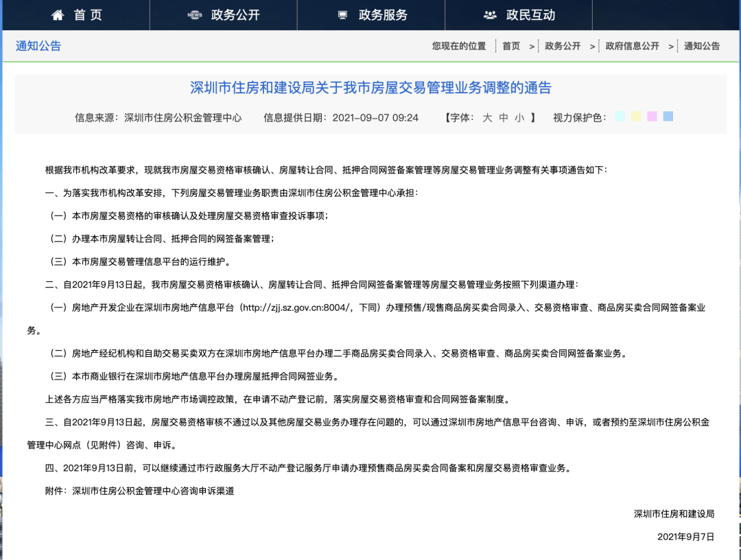Open the 政务服务 navigation menu

[383, 15]
